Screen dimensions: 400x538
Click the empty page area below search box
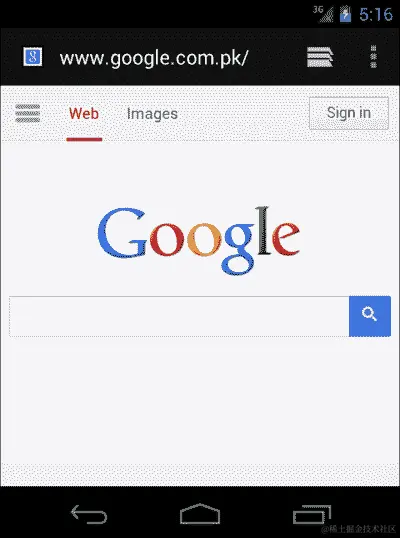[200, 405]
